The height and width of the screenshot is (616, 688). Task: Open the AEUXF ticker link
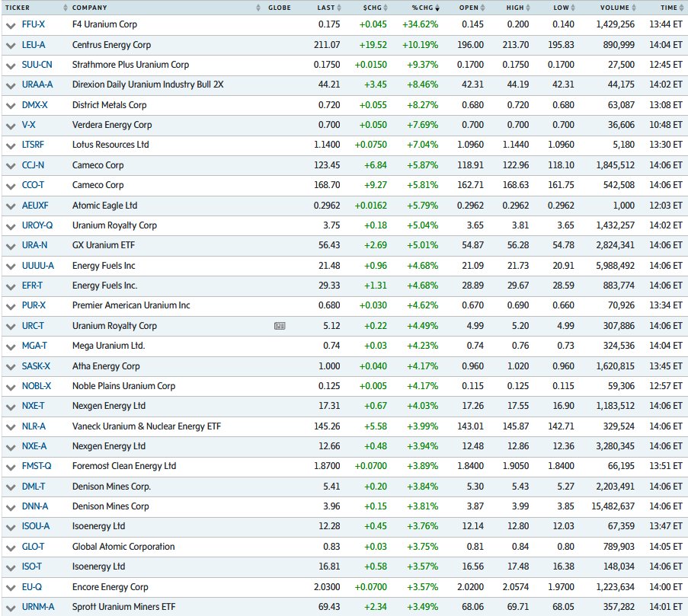point(35,206)
